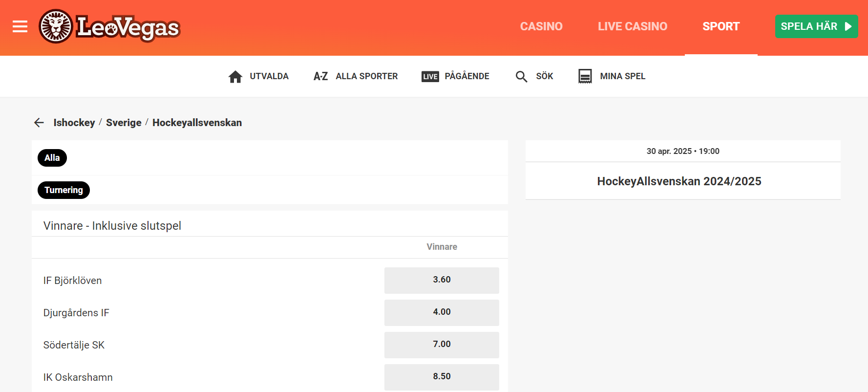Click the Vinnare column header
The width and height of the screenshot is (868, 392).
(x=442, y=247)
